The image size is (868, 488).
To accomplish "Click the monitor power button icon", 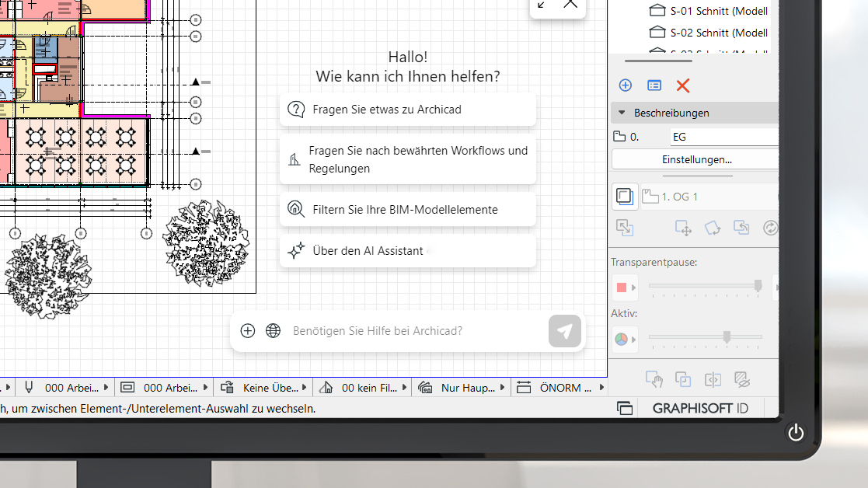I will click(796, 433).
